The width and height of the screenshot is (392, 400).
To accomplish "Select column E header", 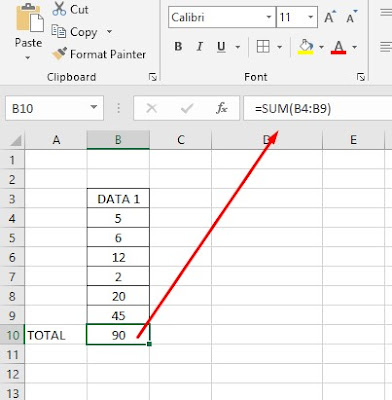I will pos(353,140).
